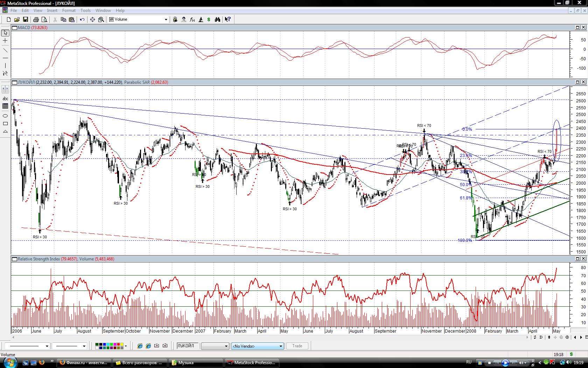This screenshot has width=588, height=368.
Task: Click the green dollar sign toolbar icon
Action: pos(209,20)
